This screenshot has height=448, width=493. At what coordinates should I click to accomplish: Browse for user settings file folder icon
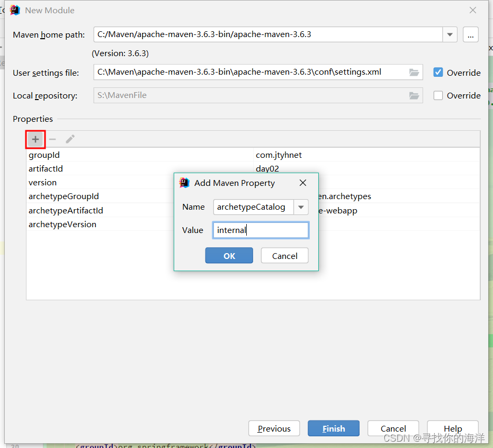coord(414,73)
